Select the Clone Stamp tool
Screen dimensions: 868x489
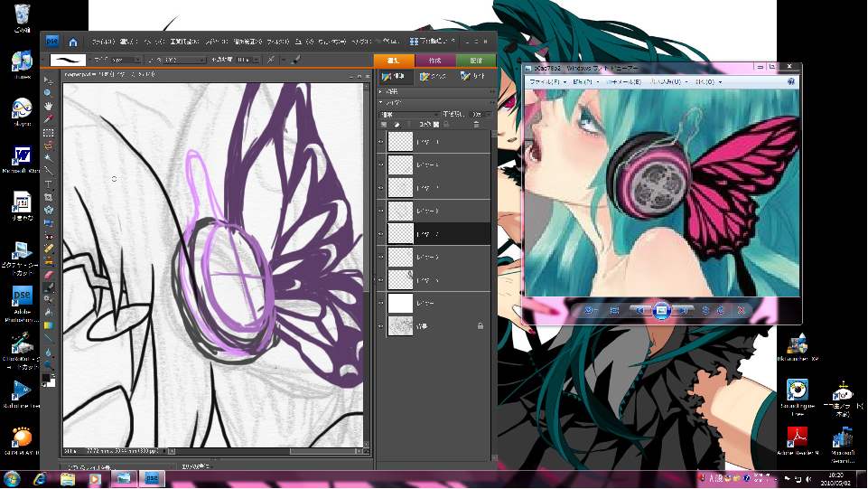[48, 261]
